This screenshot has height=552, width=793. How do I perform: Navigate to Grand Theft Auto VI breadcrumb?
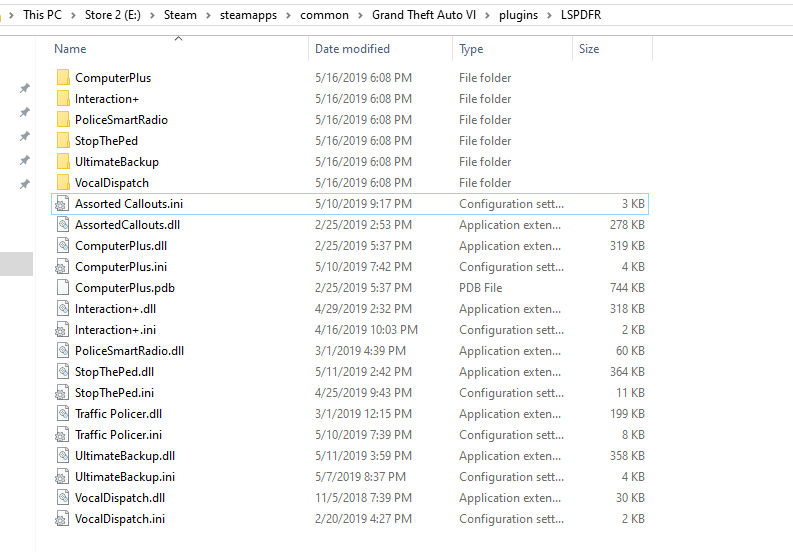pyautogui.click(x=424, y=15)
